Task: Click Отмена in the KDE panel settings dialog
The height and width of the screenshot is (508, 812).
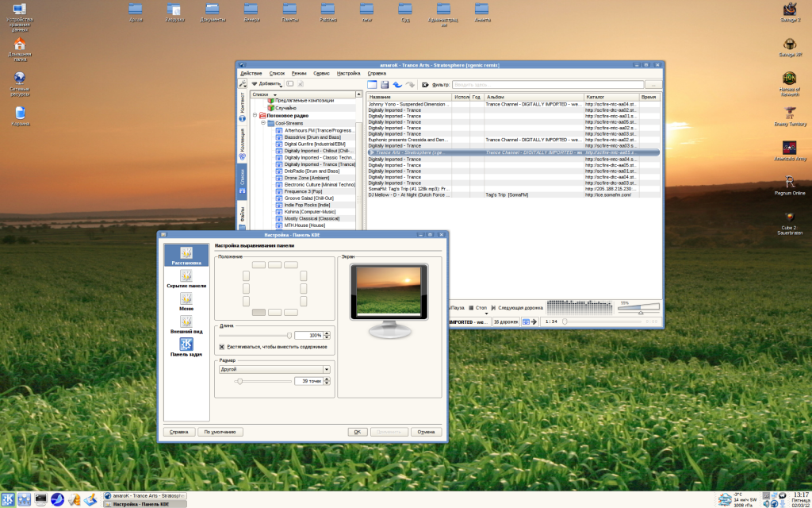Action: (x=426, y=432)
